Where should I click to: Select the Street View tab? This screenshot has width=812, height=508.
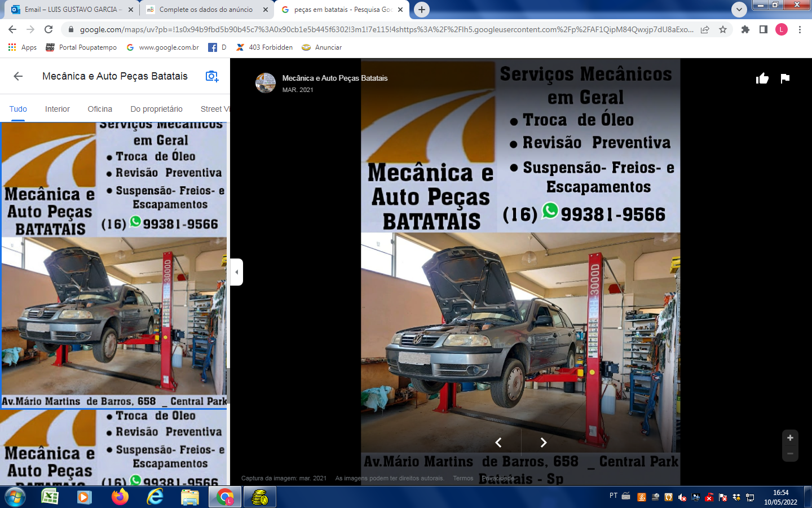pos(215,109)
